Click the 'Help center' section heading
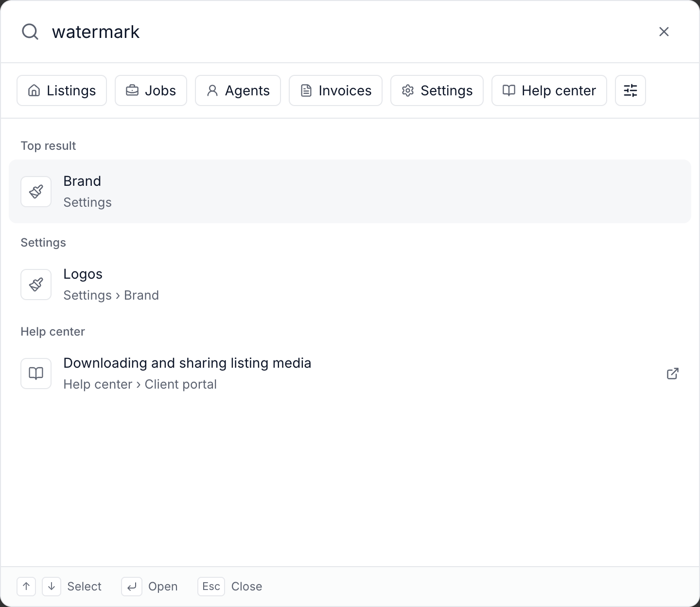The height and width of the screenshot is (607, 700). pos(52,332)
